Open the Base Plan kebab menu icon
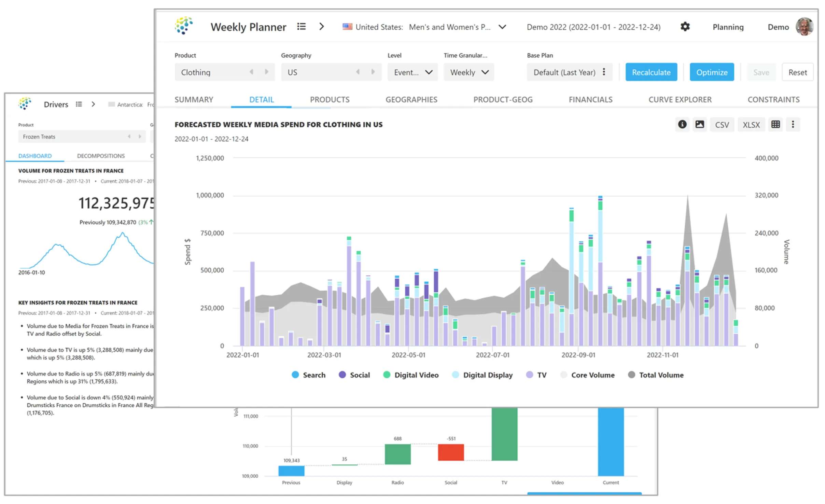The width and height of the screenshot is (825, 504). pyautogui.click(x=604, y=72)
